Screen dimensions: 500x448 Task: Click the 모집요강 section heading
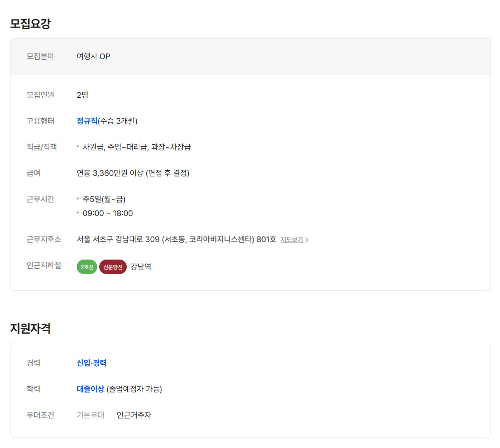30,24
